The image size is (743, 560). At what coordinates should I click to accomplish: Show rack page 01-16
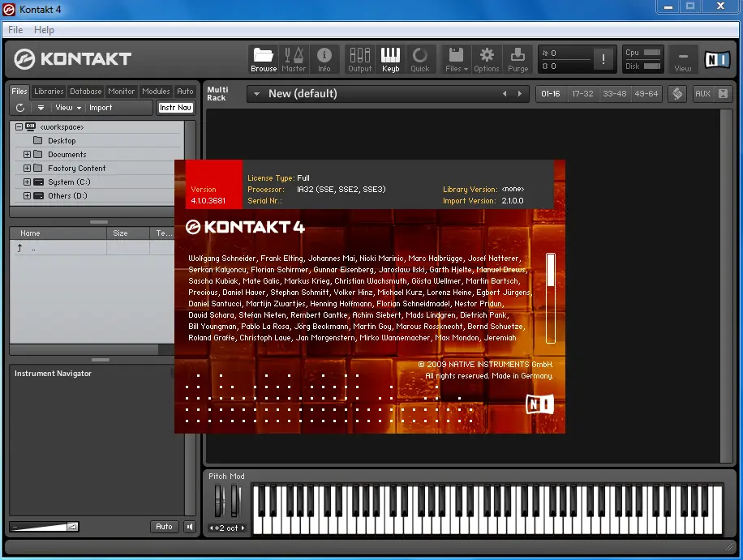pyautogui.click(x=551, y=94)
